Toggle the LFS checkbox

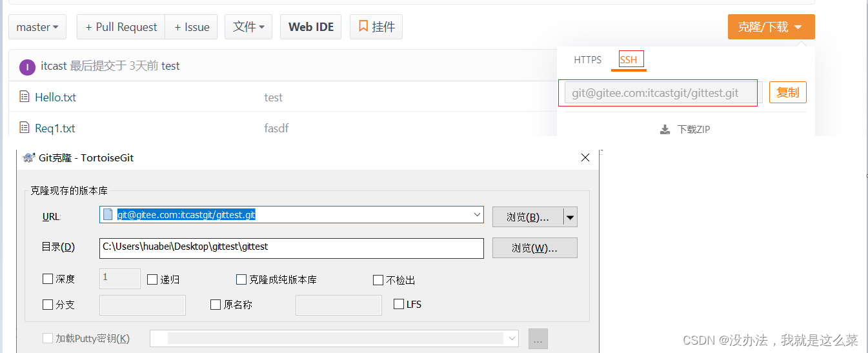click(399, 304)
